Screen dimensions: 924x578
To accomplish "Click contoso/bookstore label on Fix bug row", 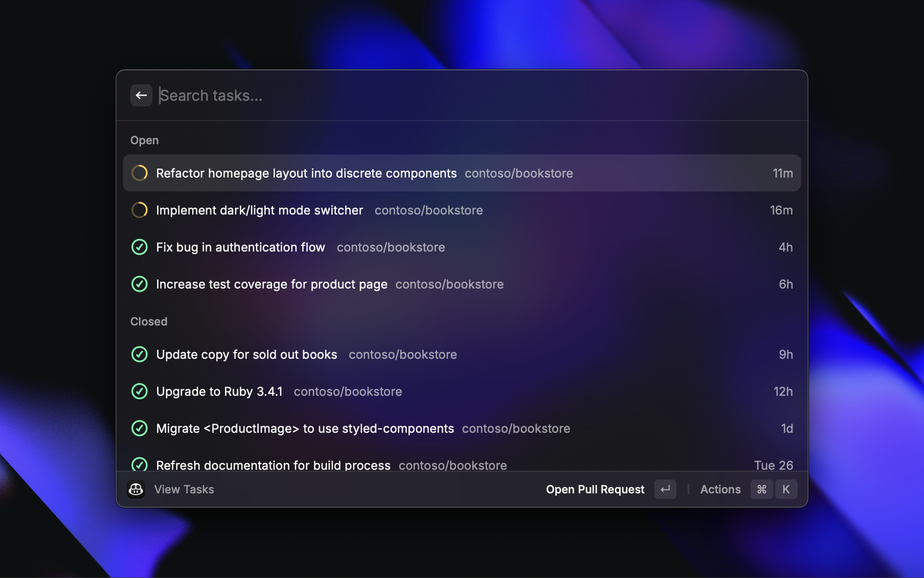I will (391, 247).
